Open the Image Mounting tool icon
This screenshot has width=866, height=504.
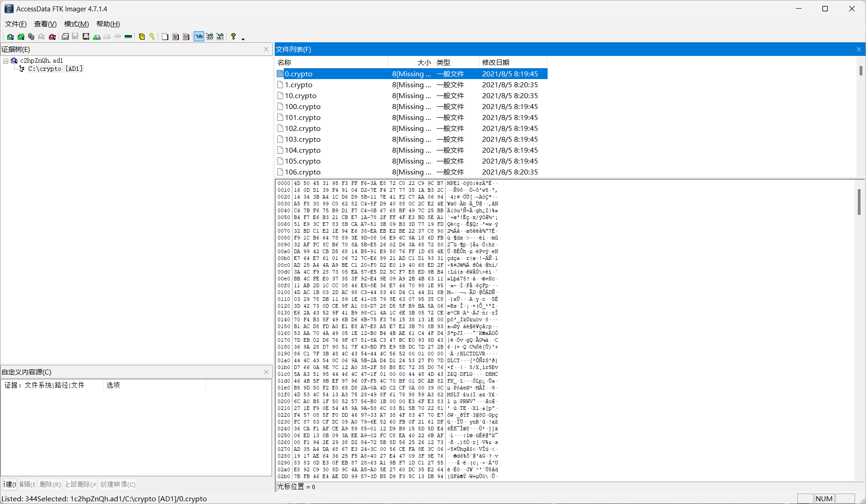tap(31, 37)
